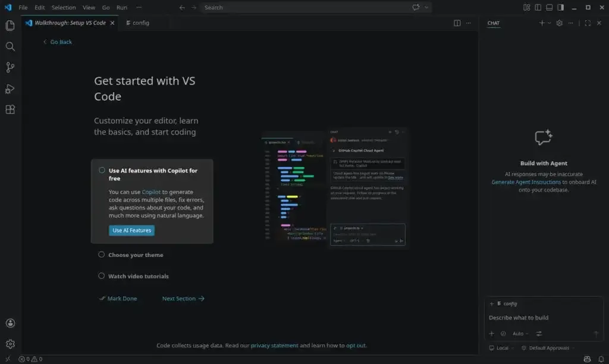Screen dimensions: 609x364
Task: Toggle Secondary Side Bar visibility
Action: [560, 7]
